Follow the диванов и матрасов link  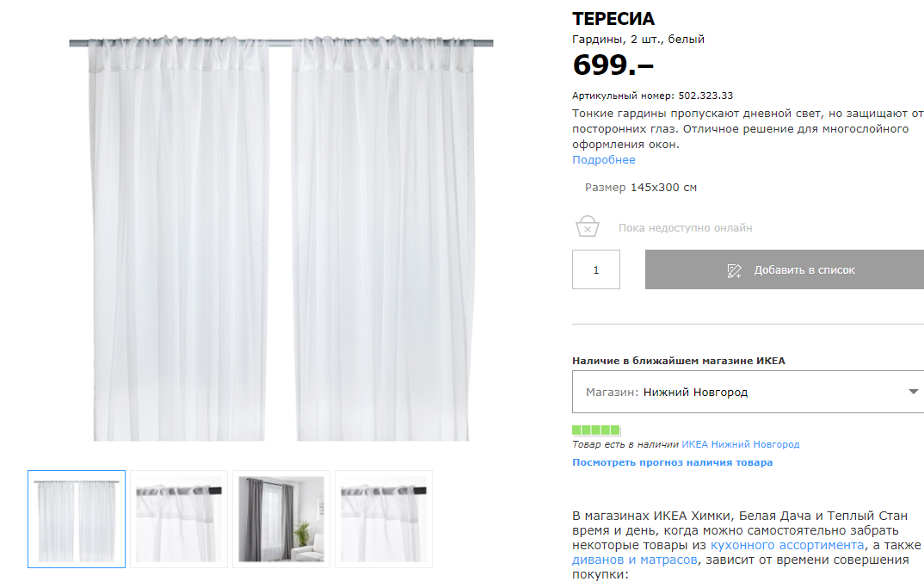click(635, 560)
